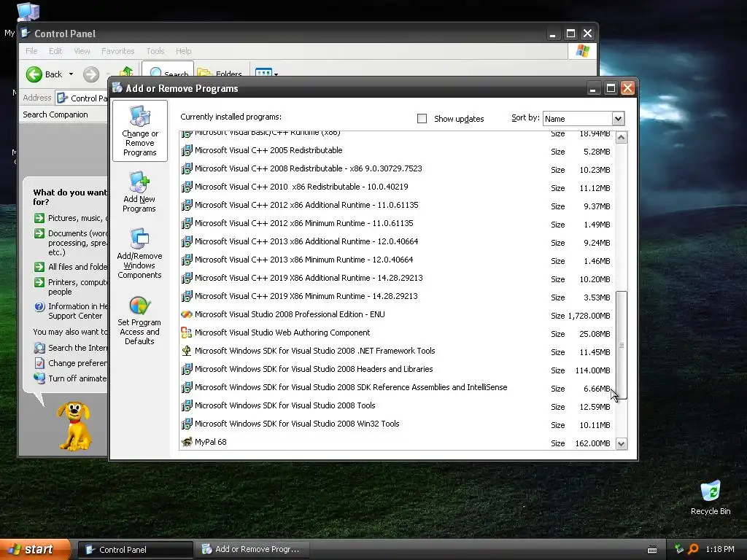Click icon of Visual C++ 2012 Minimum Runtime
747x560 pixels.
click(x=187, y=223)
